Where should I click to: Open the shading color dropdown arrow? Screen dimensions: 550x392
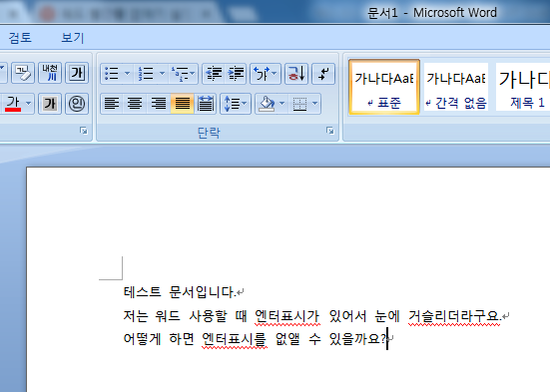(x=281, y=104)
